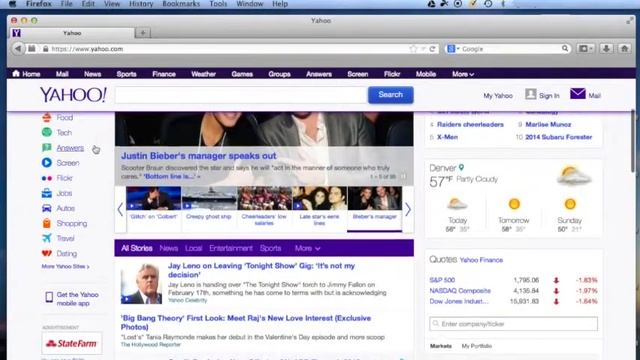Click the Sign In person icon
640x360 pixels.
point(531,94)
